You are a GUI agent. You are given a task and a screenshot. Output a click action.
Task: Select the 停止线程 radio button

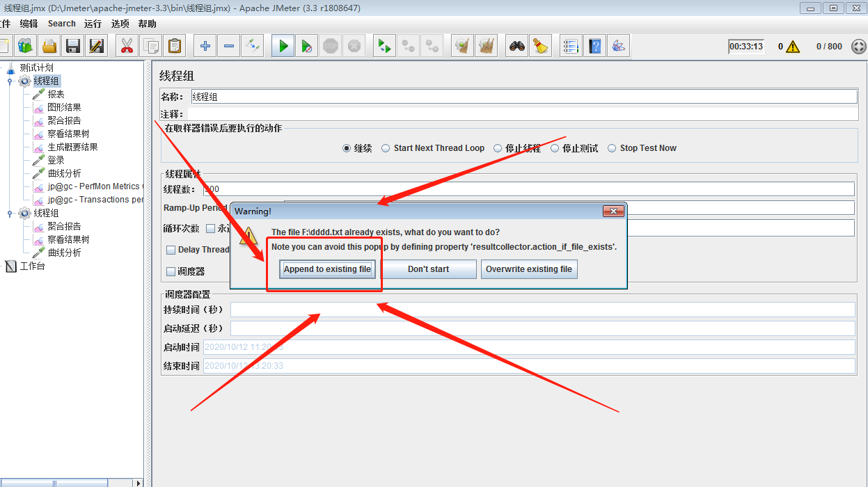pyautogui.click(x=498, y=148)
